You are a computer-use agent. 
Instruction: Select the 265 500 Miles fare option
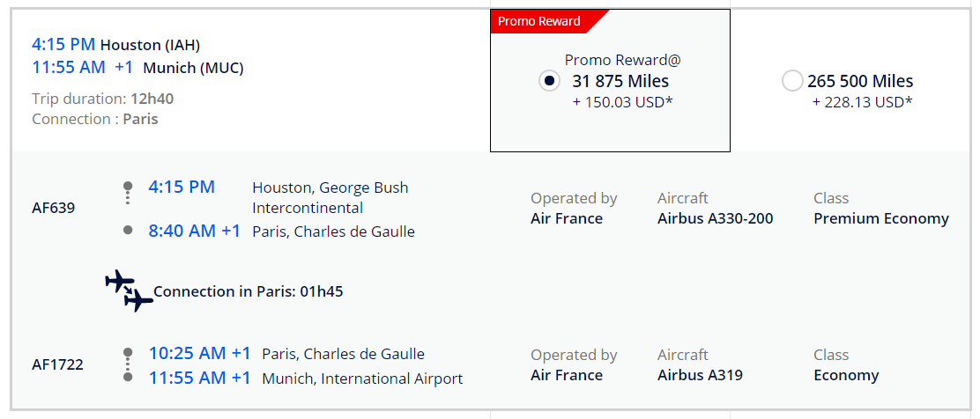pyautogui.click(x=791, y=81)
